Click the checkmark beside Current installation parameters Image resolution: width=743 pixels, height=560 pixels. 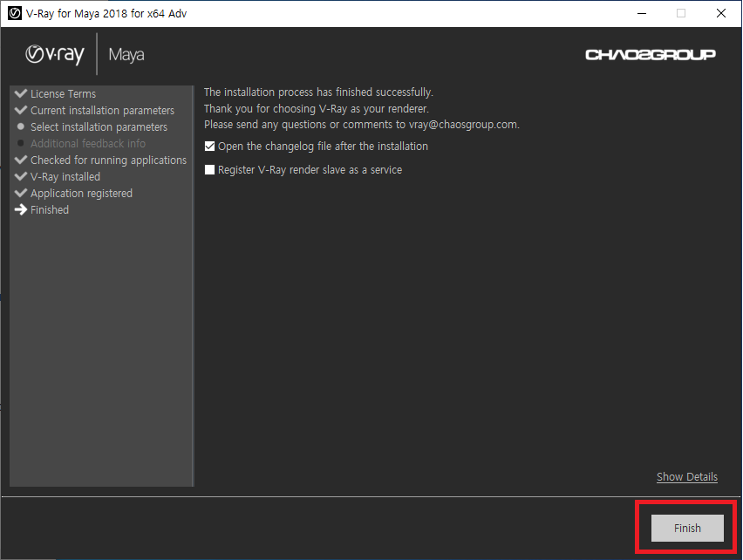(x=21, y=110)
